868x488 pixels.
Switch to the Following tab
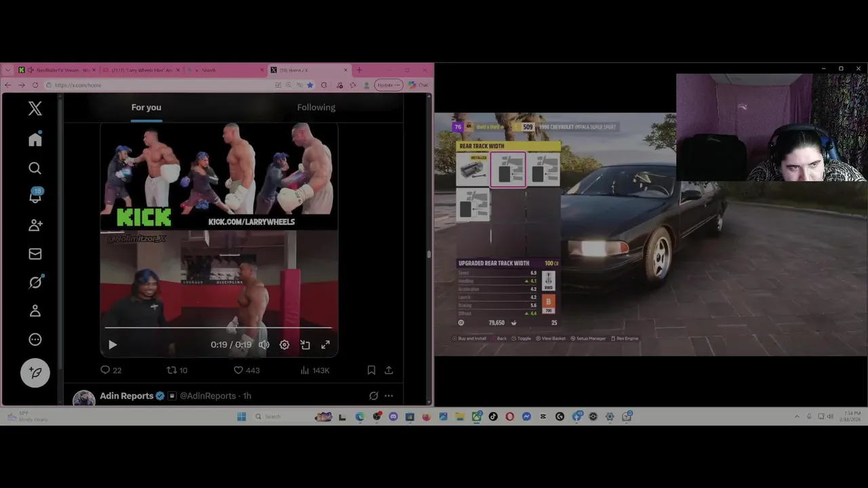point(316,107)
